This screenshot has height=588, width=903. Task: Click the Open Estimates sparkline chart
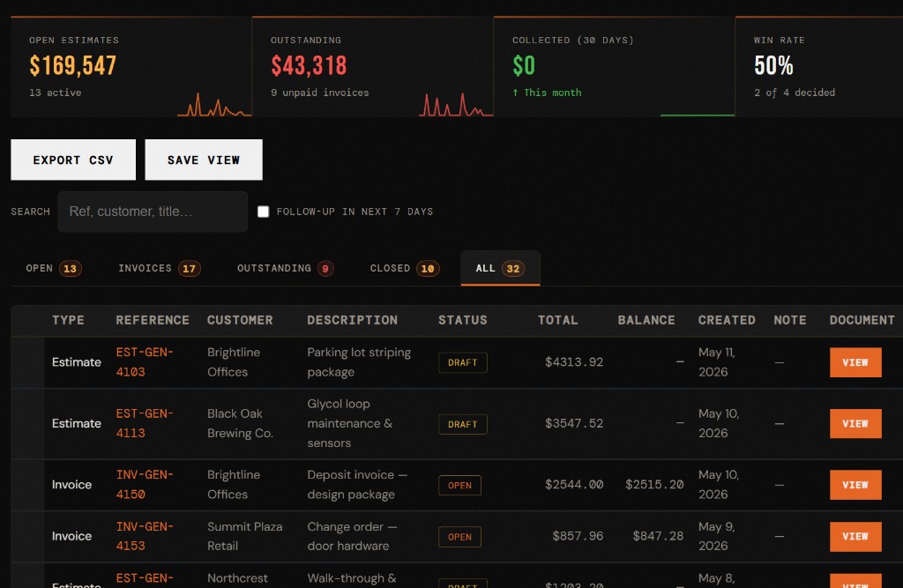click(214, 105)
